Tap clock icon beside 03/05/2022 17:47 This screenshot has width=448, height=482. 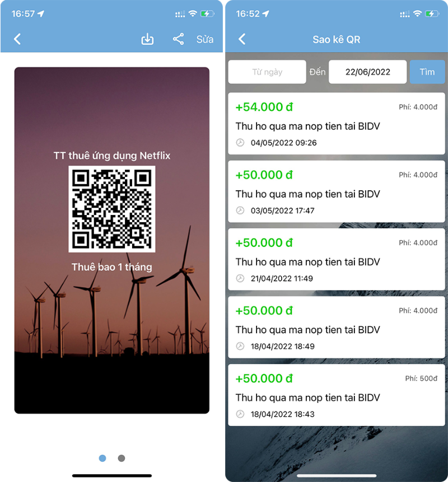(x=240, y=210)
